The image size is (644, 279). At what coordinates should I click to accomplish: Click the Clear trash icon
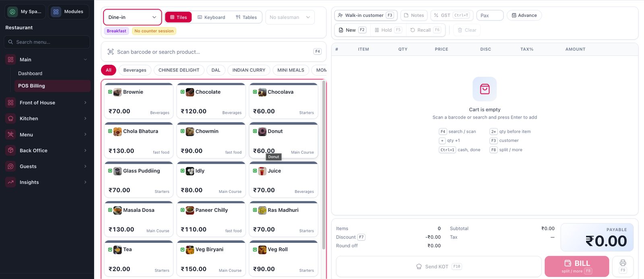(x=460, y=30)
